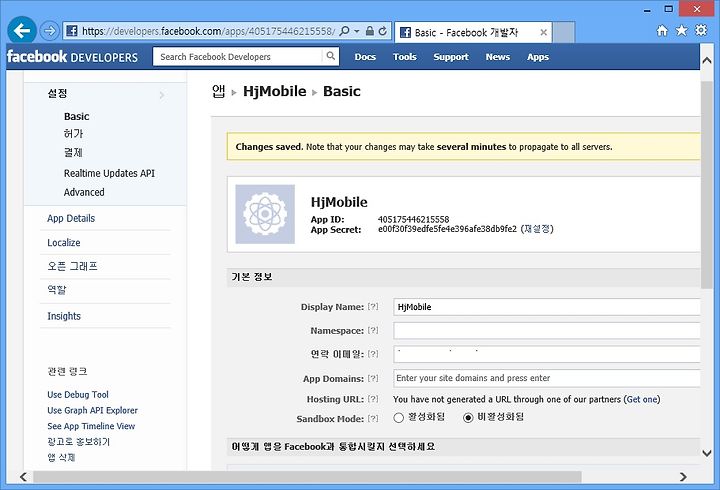Open browser Tools gear icon
The height and width of the screenshot is (490, 720).
coord(701,30)
